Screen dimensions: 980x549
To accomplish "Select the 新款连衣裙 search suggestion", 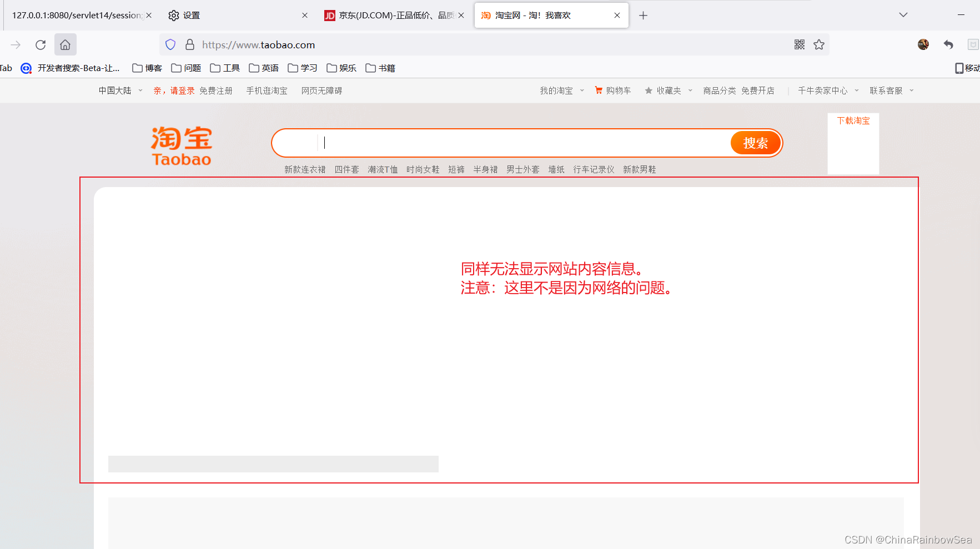I will coord(305,169).
